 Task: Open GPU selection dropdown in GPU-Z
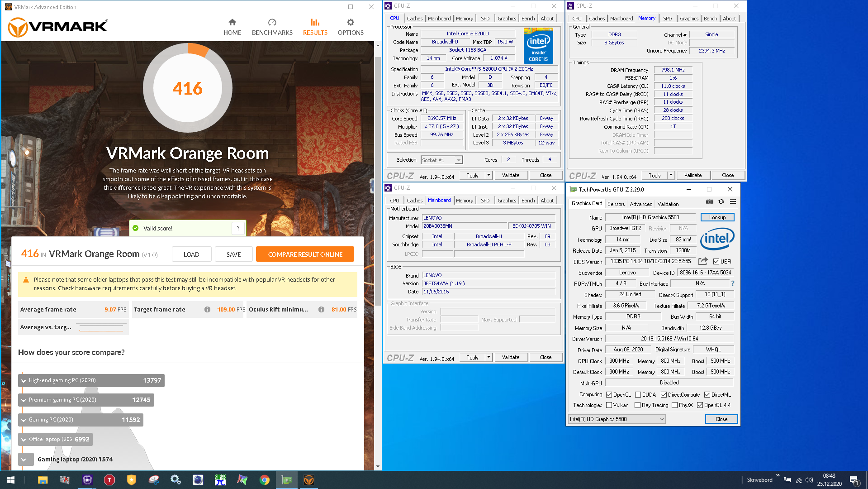[617, 419]
